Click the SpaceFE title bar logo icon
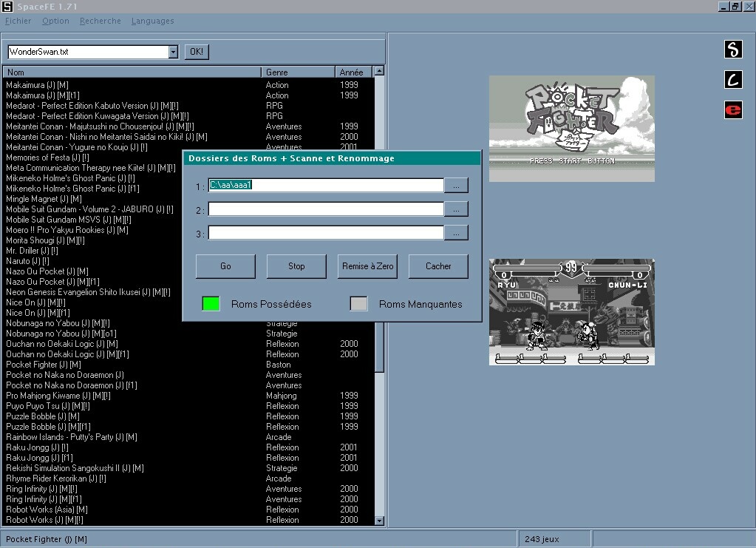756x548 pixels. [x=7, y=6]
